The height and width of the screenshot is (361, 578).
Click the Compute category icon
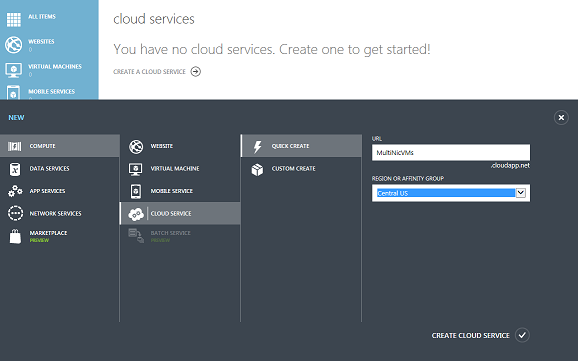click(x=15, y=146)
